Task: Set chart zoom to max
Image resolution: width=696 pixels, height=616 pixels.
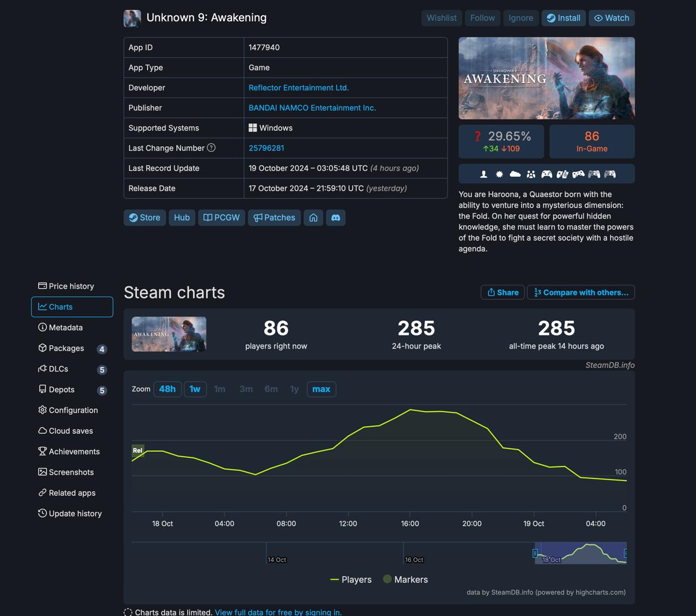Action: (x=321, y=389)
